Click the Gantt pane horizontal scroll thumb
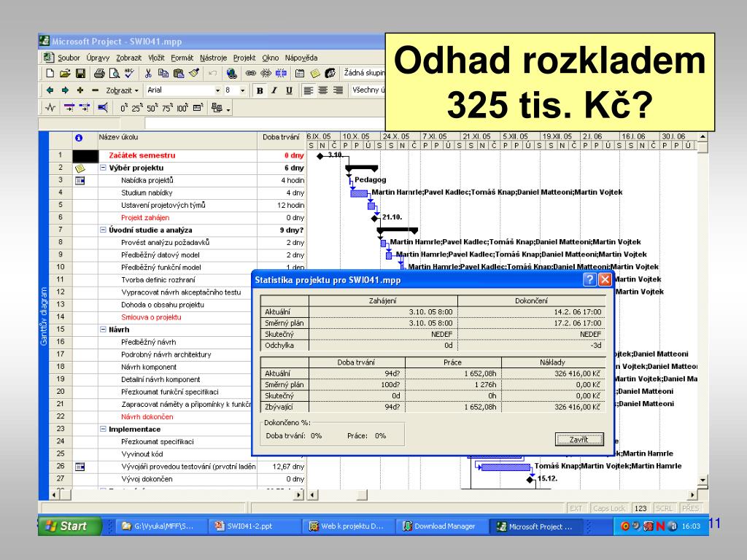The image size is (747, 560). tap(362, 495)
